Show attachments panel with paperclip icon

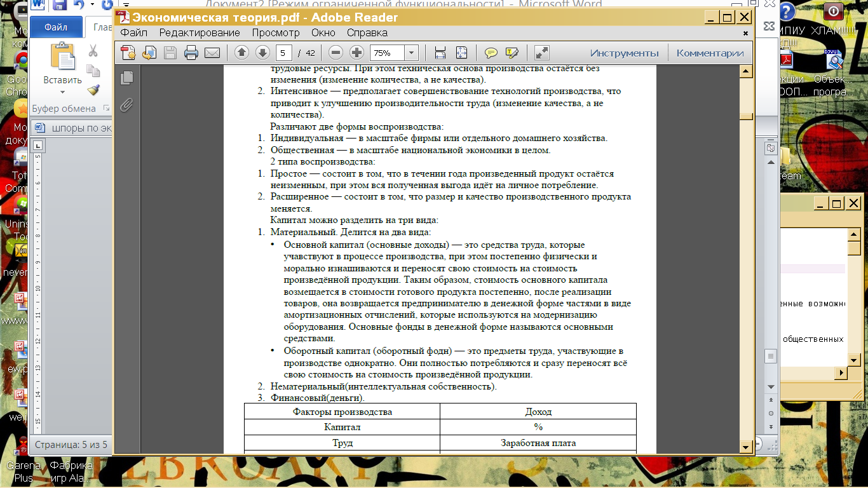point(127,105)
